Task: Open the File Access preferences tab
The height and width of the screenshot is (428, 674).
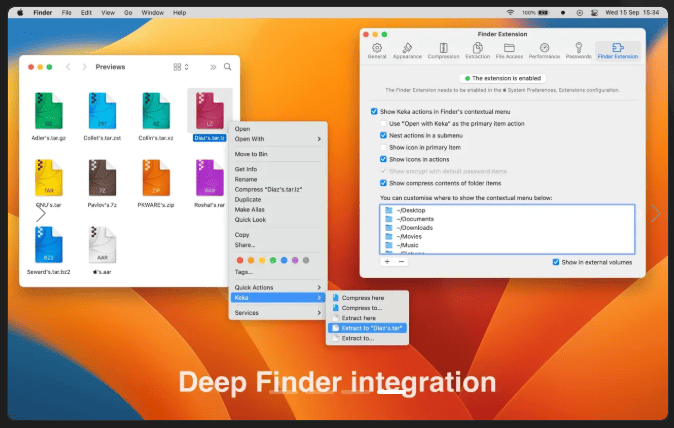Action: pyautogui.click(x=509, y=51)
